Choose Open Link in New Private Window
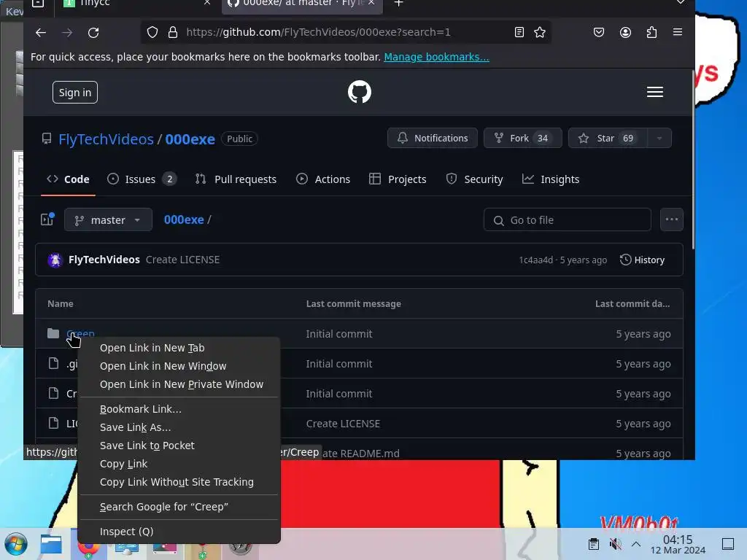The image size is (747, 560). click(179, 384)
